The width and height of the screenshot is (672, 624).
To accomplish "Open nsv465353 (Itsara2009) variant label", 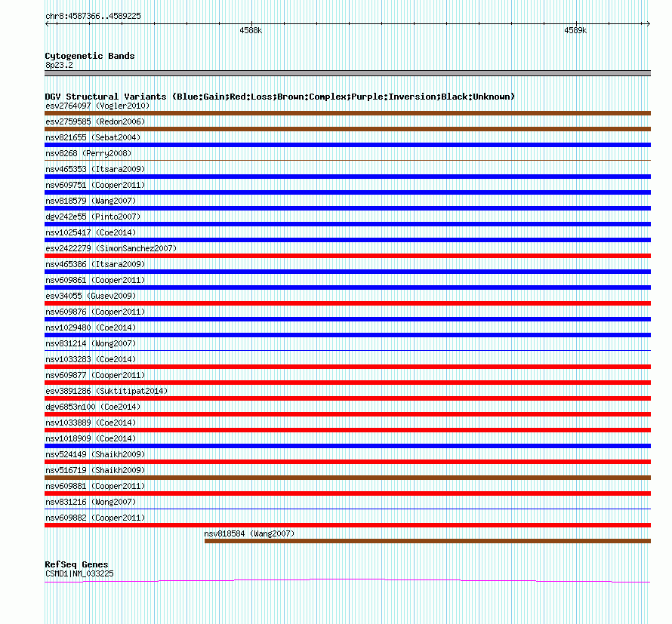I will [x=95, y=169].
